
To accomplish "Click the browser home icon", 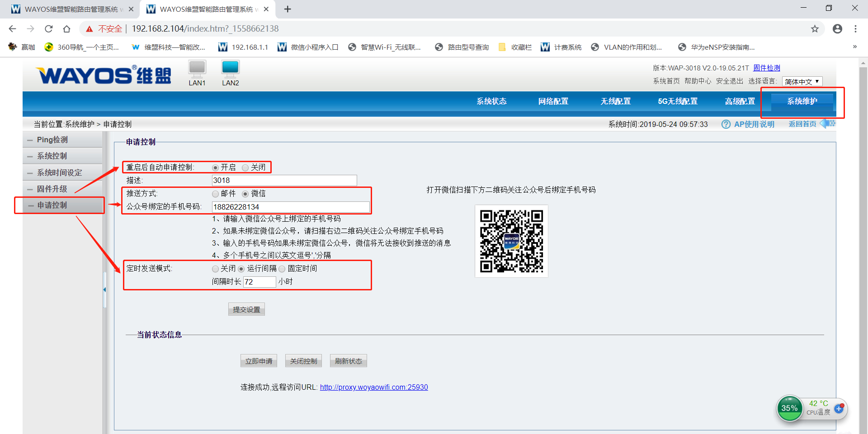I will (x=66, y=29).
